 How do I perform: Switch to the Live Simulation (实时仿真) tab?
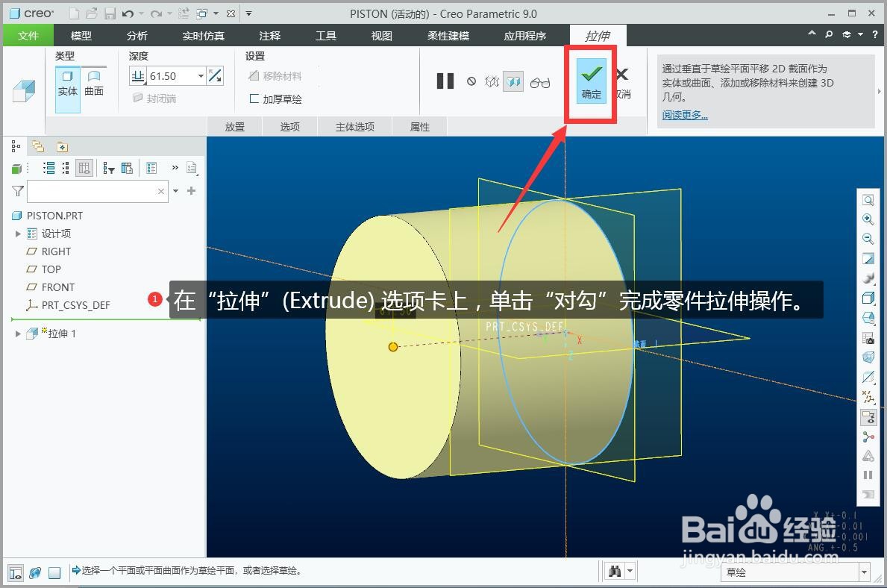tap(203, 36)
